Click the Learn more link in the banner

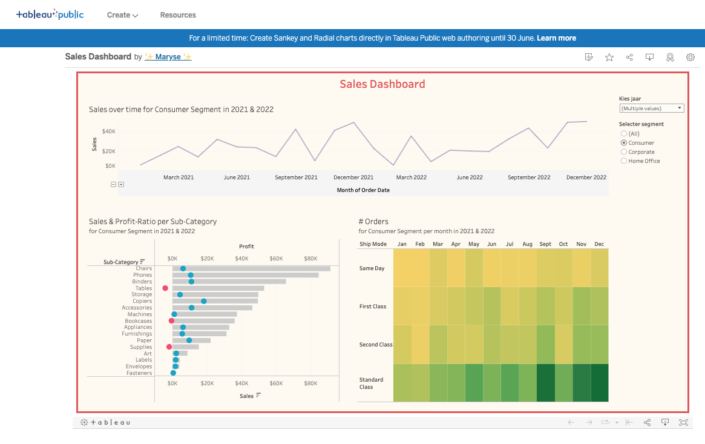[556, 38]
